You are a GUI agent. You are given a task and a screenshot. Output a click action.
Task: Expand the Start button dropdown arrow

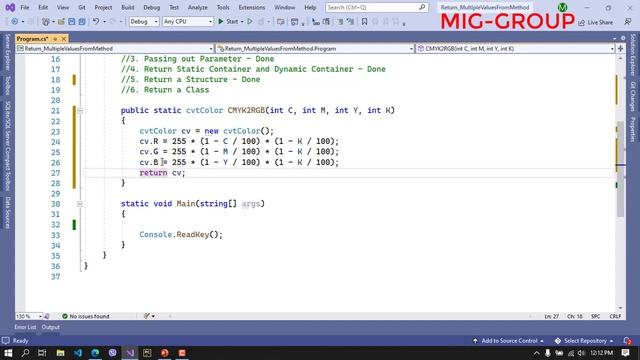click(x=242, y=22)
